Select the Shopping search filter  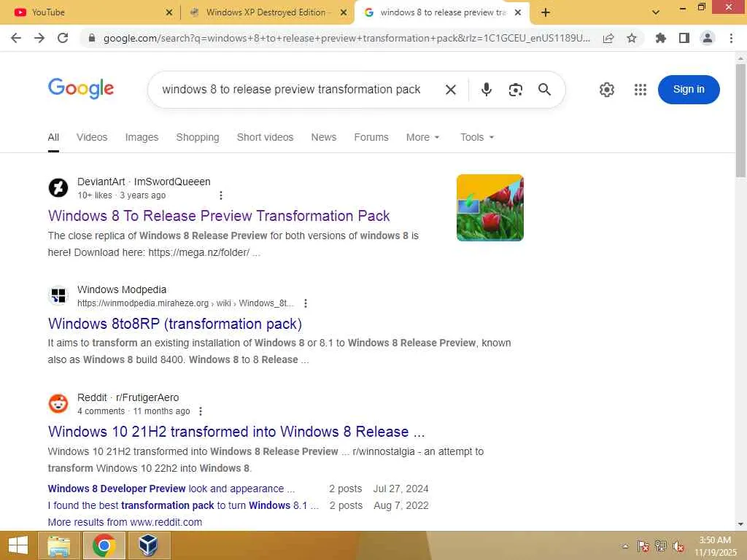198,137
